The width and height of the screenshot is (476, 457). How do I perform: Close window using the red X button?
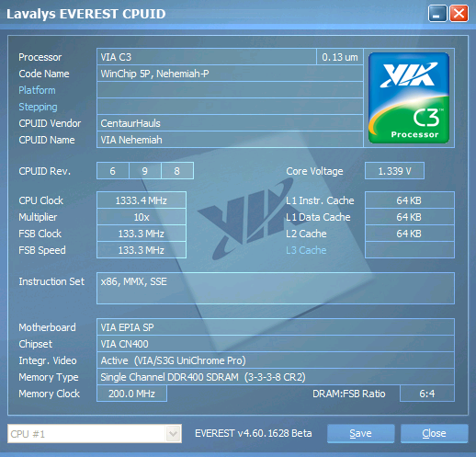click(x=459, y=14)
